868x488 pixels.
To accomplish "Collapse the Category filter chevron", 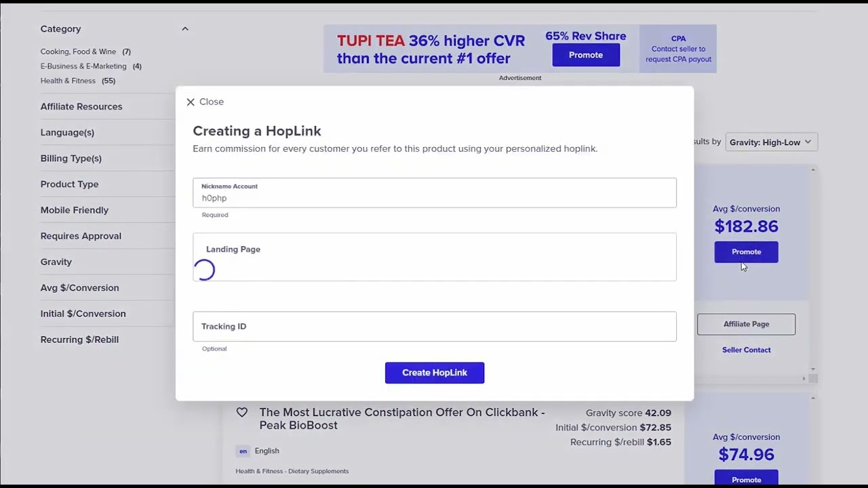I will tap(185, 28).
